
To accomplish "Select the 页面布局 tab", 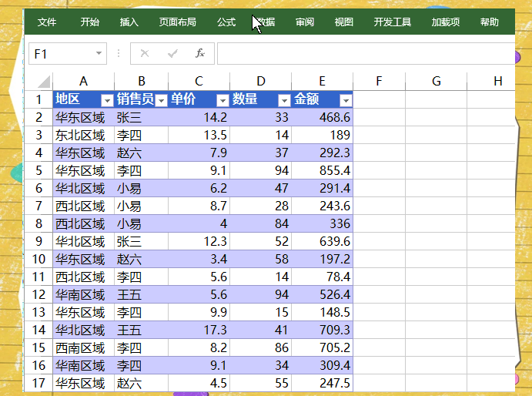I will point(178,22).
